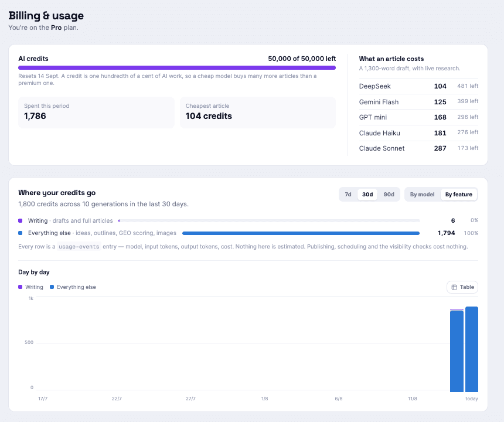The image size is (504, 422).
Task: Click the "A 1,300-word draft" subtitle
Action: pos(410,69)
